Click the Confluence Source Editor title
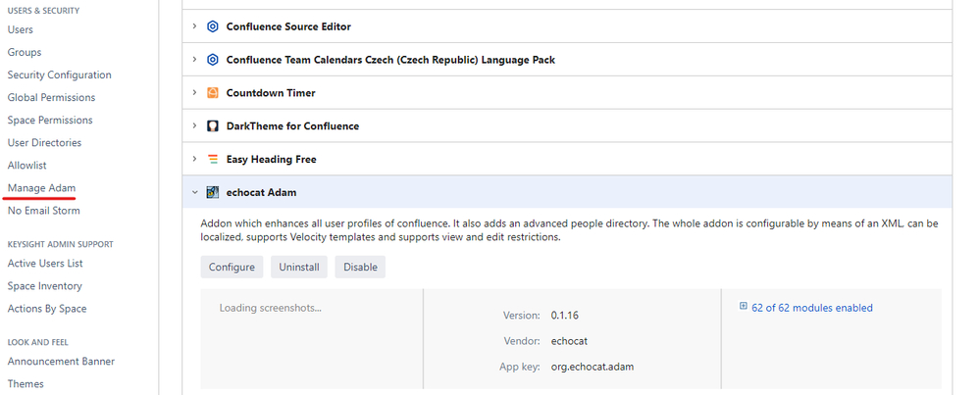The width and height of the screenshot is (980, 395). (288, 26)
